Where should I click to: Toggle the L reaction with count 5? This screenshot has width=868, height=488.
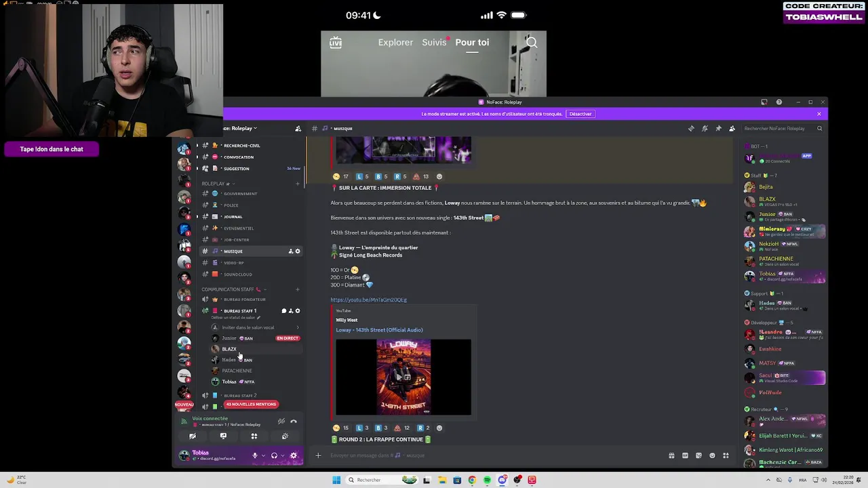click(x=363, y=177)
